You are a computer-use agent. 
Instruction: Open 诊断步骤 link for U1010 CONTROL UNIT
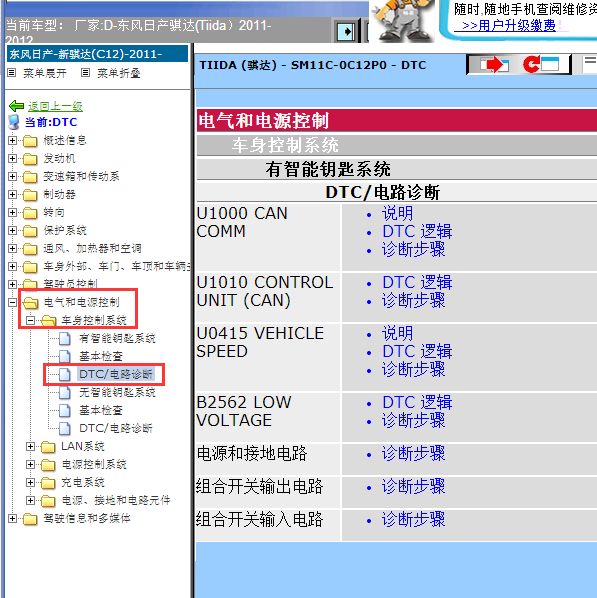click(x=414, y=301)
